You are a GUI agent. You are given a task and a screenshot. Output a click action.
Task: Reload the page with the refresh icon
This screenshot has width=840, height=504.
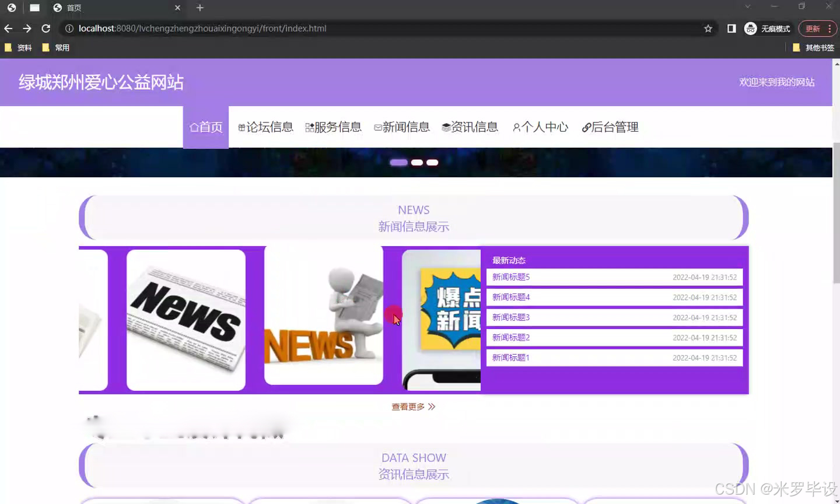tap(46, 28)
